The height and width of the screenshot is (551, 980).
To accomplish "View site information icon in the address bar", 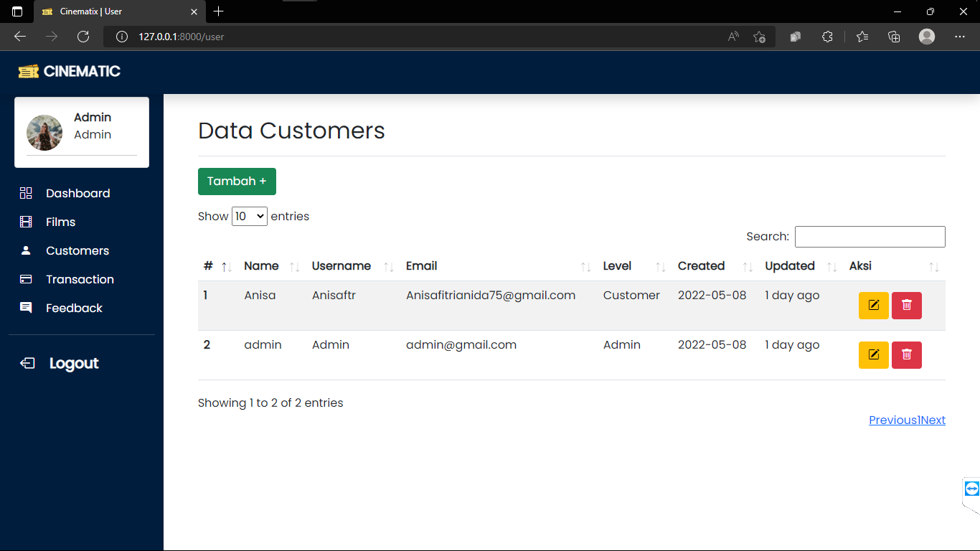I will [122, 37].
